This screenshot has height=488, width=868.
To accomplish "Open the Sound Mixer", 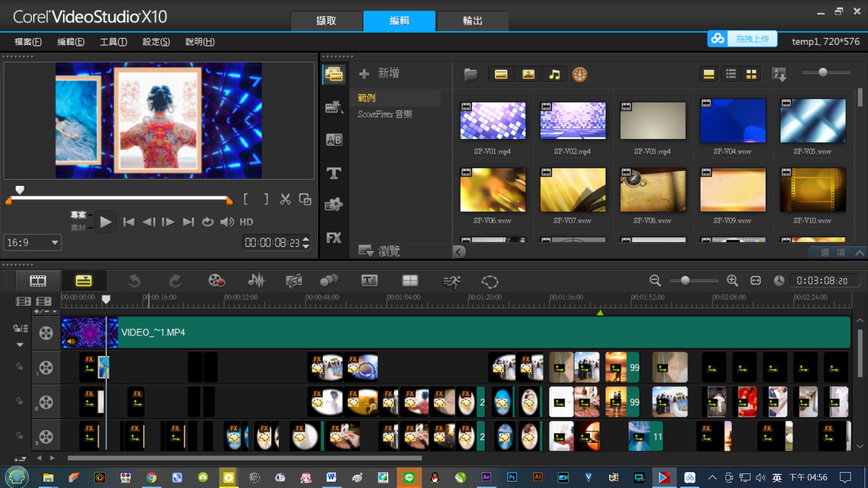I will click(257, 281).
